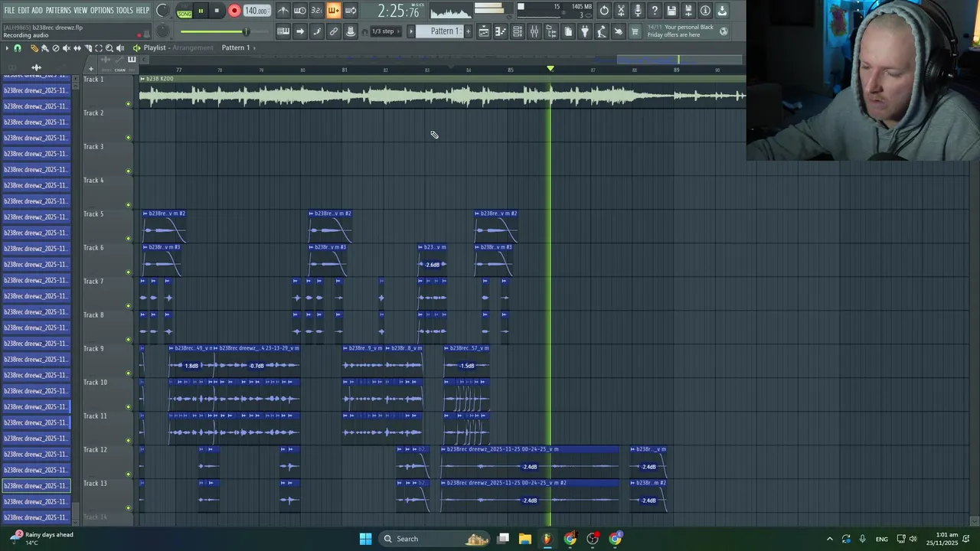This screenshot has height=551, width=980.
Task: Open the snap 1/3 step dropdown
Action: pyautogui.click(x=386, y=31)
